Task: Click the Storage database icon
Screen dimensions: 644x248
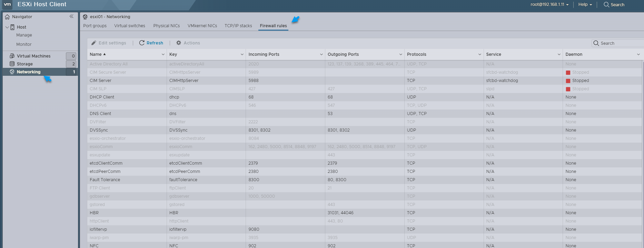Action: (x=12, y=64)
